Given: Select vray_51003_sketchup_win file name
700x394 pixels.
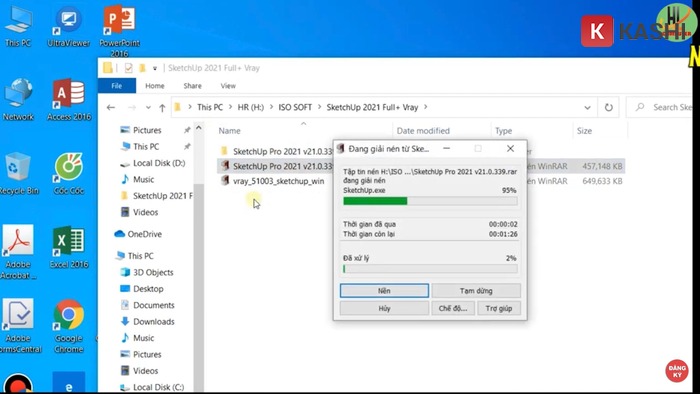Looking at the screenshot, I should [x=279, y=181].
